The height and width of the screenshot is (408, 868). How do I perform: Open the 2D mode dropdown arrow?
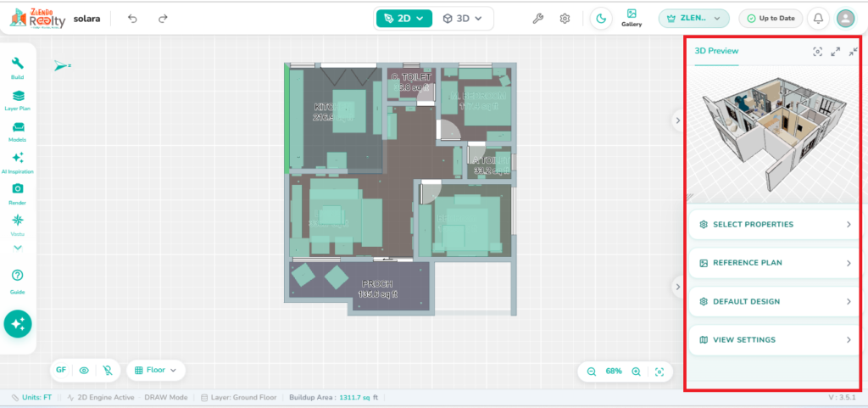420,19
